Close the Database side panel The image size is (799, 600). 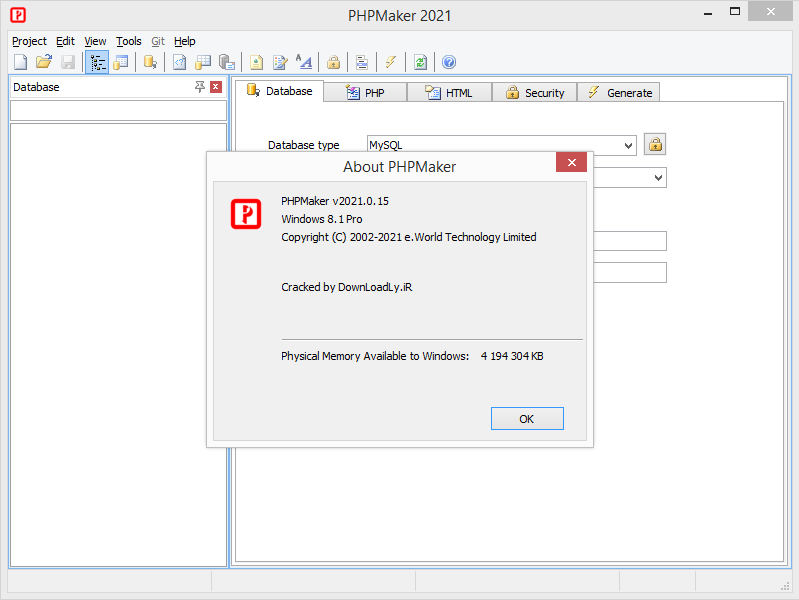click(216, 87)
